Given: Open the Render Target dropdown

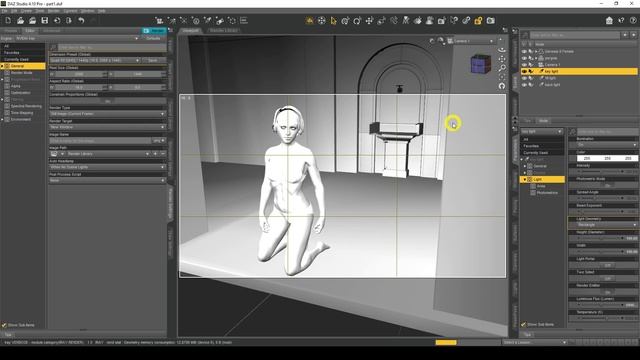Looking at the screenshot, I should click(x=108, y=127).
